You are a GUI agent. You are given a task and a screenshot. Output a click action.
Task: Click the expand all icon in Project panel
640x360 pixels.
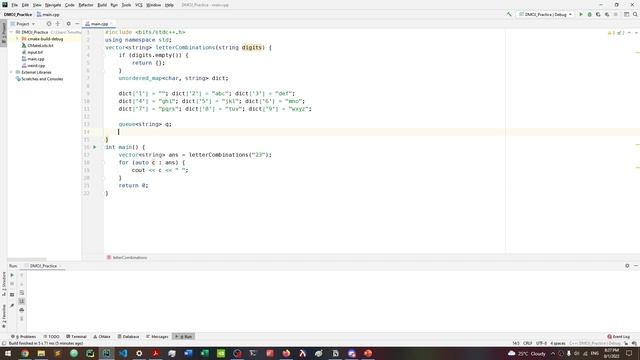[x=58, y=24]
